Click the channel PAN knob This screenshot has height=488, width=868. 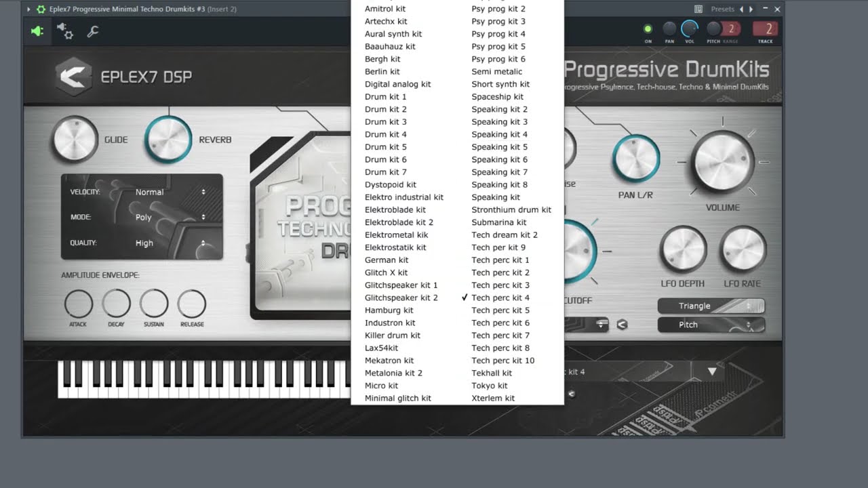669,28
